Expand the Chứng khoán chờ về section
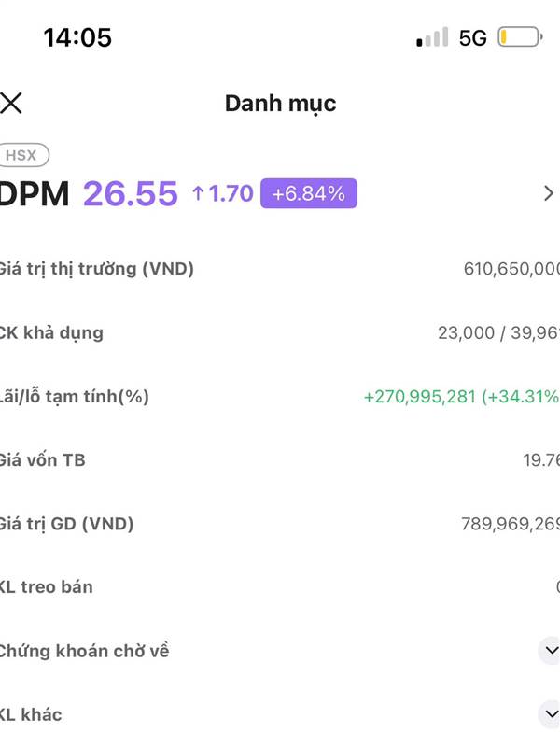Viewport: 560px width, 747px height. (551, 651)
